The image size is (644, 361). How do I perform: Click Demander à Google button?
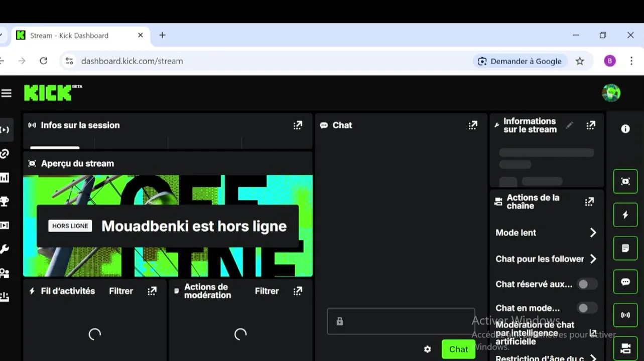[520, 61]
